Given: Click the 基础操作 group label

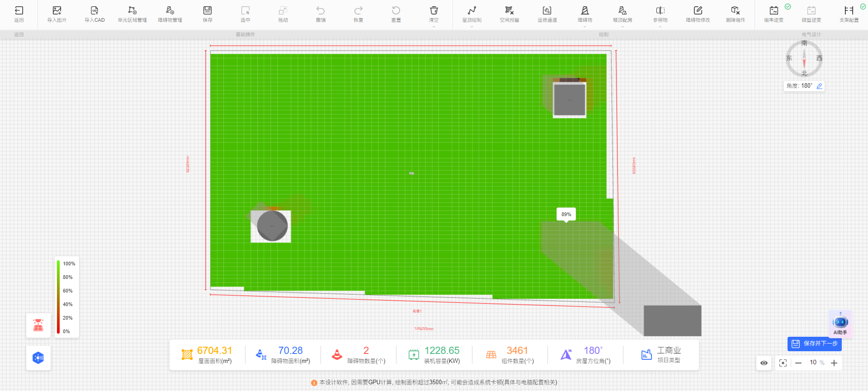Looking at the screenshot, I should [x=245, y=34].
